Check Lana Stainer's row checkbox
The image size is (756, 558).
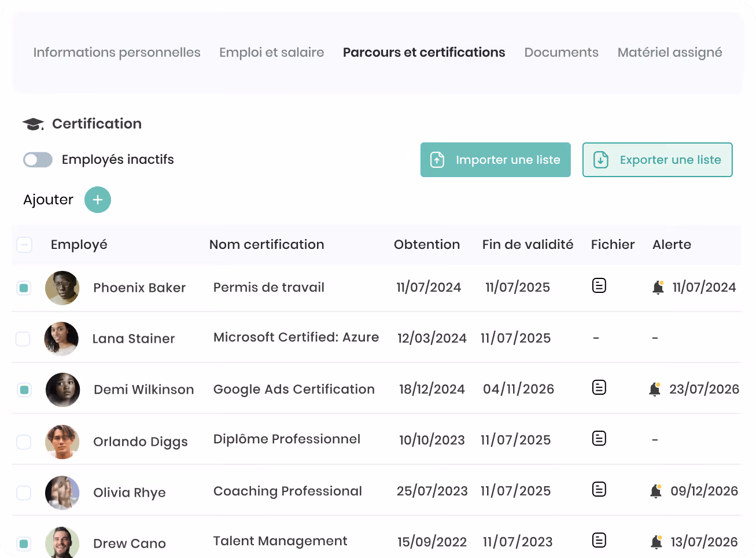pos(23,339)
